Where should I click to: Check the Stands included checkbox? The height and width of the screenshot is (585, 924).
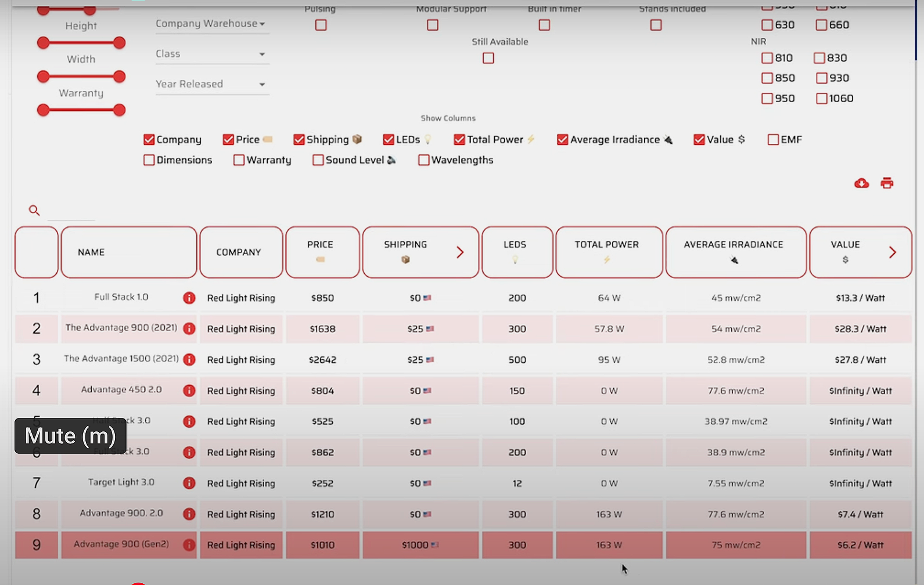[x=656, y=25]
